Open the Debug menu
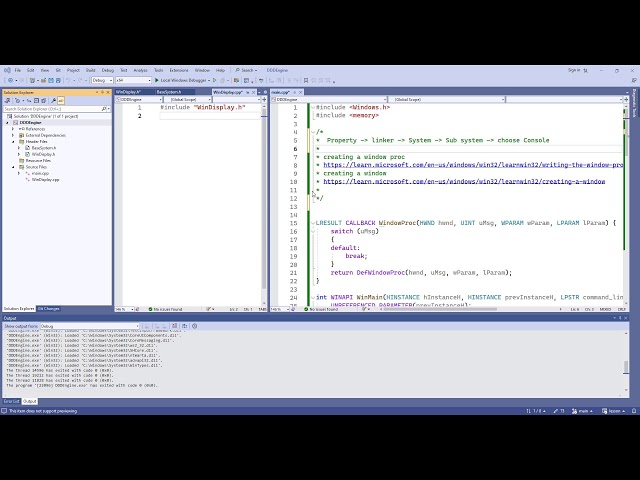This screenshot has width=640, height=480. click(x=107, y=70)
